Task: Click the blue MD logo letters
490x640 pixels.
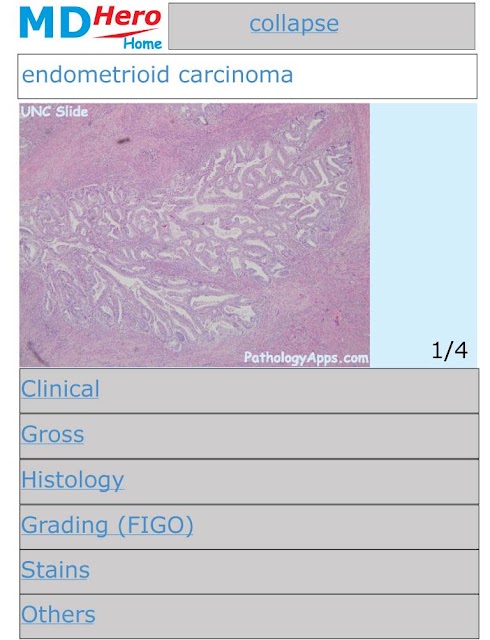Action: [x=55, y=24]
